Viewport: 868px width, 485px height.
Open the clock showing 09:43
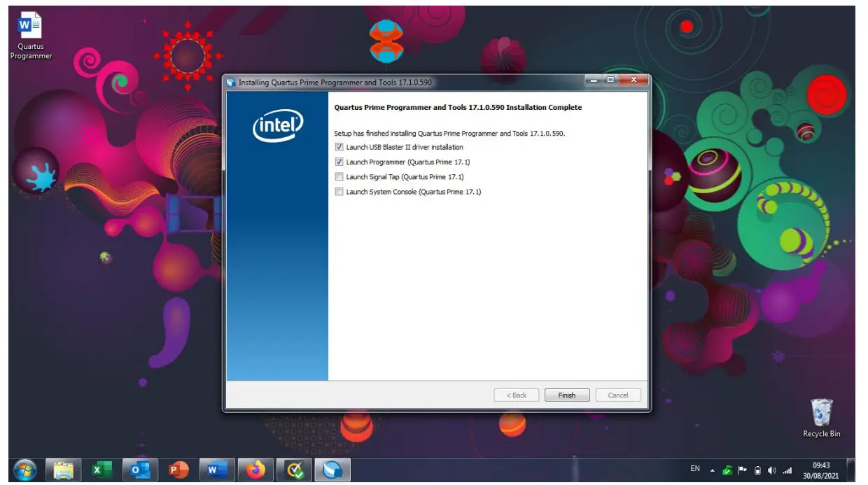tap(820, 470)
